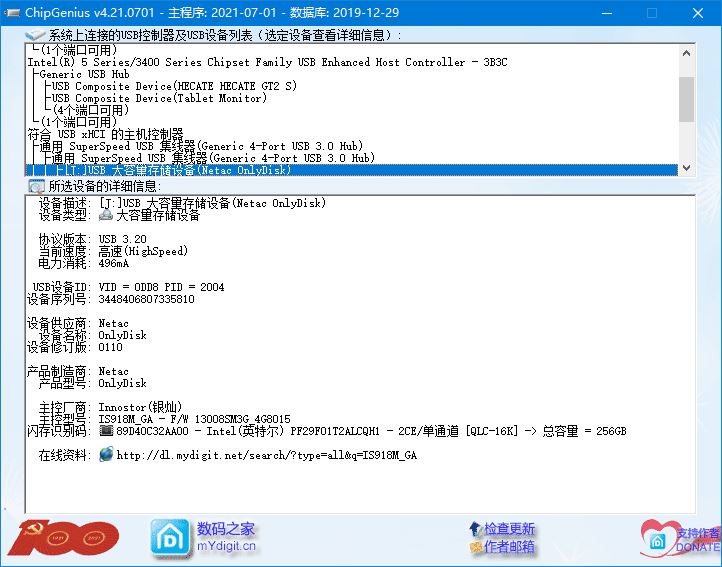Click the check for updates arrow icon

coord(475,529)
